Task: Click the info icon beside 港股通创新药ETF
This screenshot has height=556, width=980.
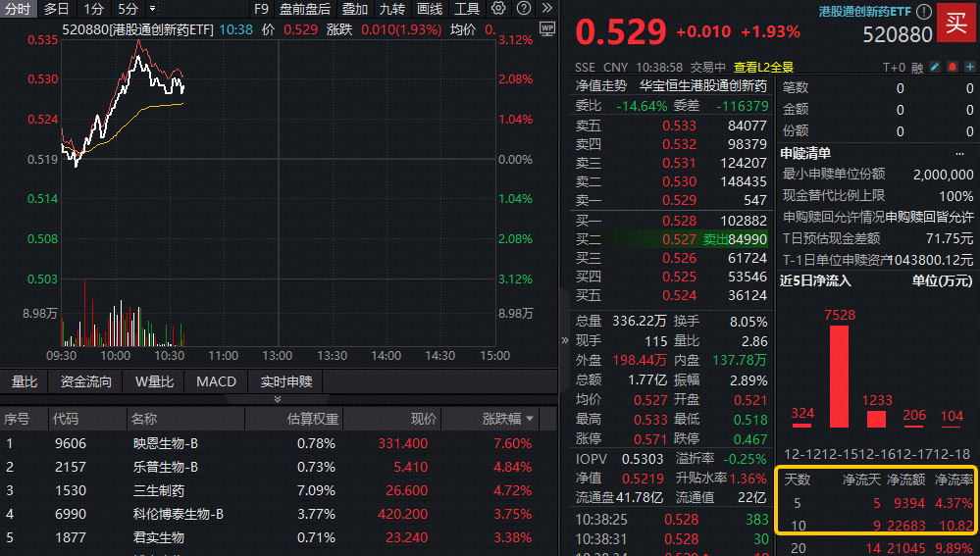Action: (x=924, y=12)
